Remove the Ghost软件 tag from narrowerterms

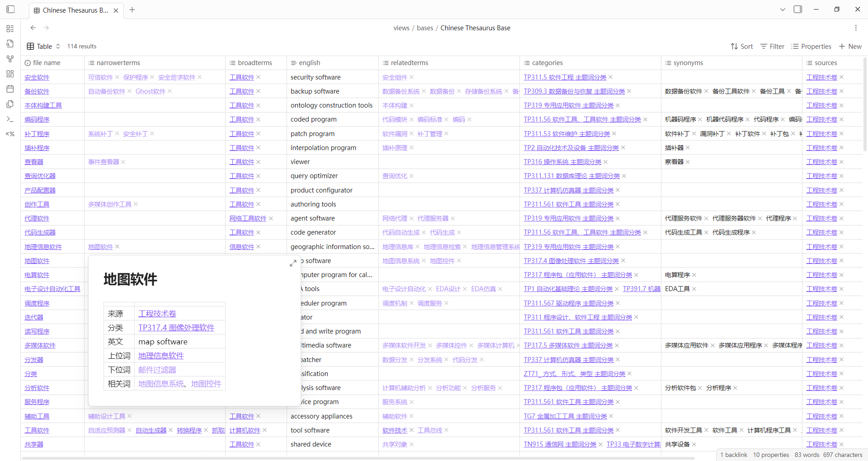click(x=170, y=91)
